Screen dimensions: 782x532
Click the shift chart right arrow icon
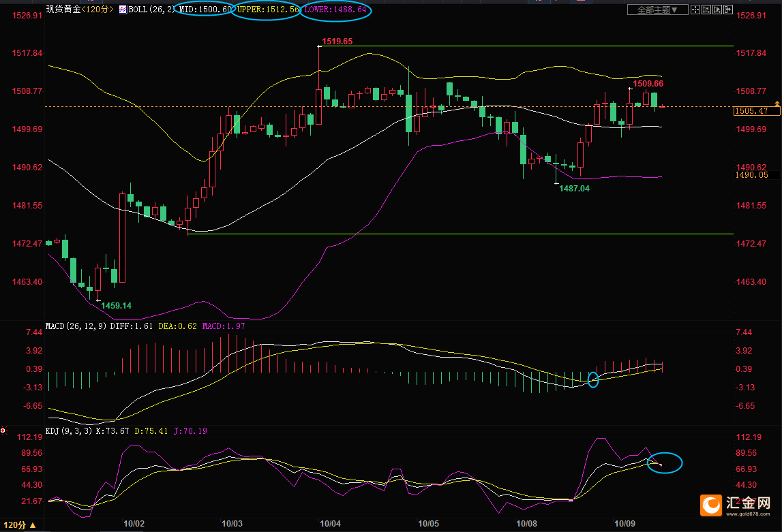coord(728,10)
